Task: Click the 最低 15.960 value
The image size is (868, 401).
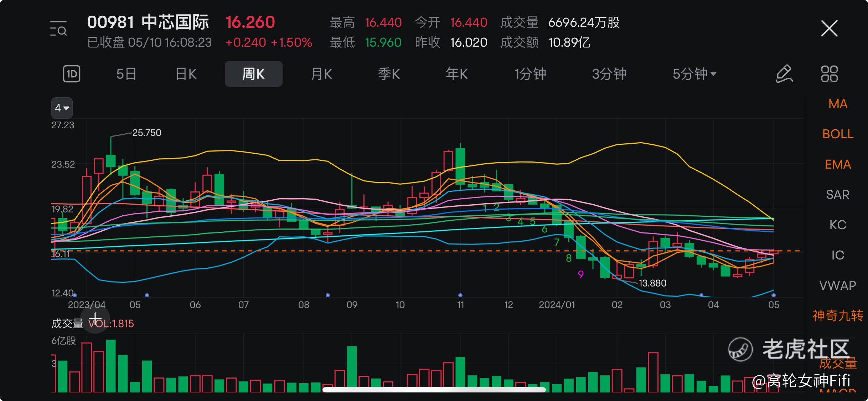Action: click(383, 42)
